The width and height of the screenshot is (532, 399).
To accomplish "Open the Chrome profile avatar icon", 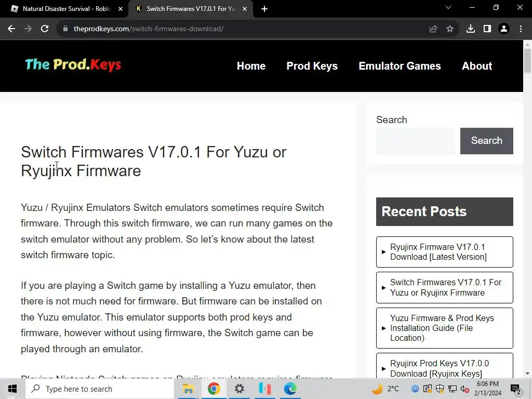I will [x=504, y=29].
